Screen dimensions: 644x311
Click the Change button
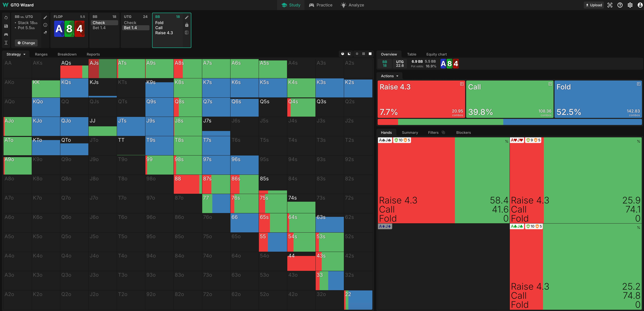click(x=26, y=43)
